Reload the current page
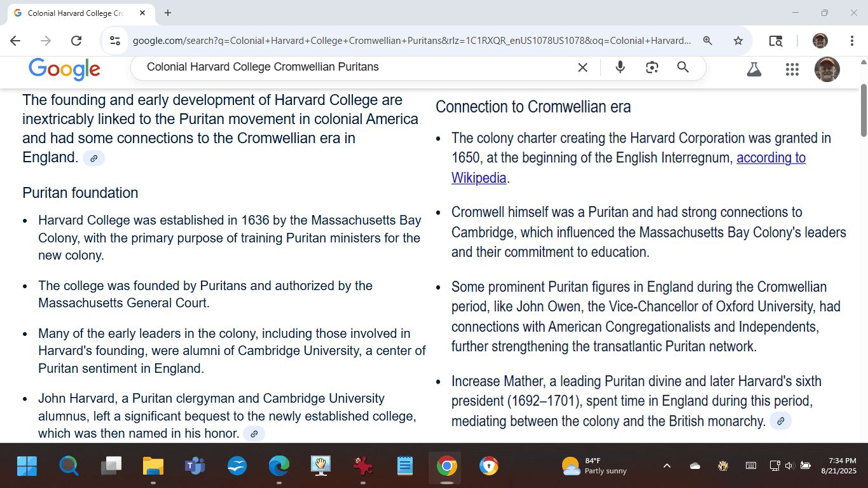Screen dimensions: 868x488 pos(76,41)
